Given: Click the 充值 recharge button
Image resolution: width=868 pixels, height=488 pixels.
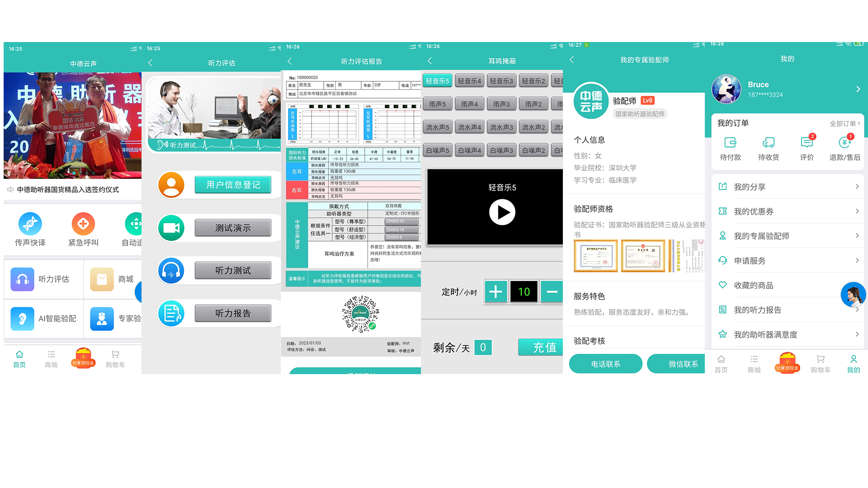Looking at the screenshot, I should coord(541,347).
